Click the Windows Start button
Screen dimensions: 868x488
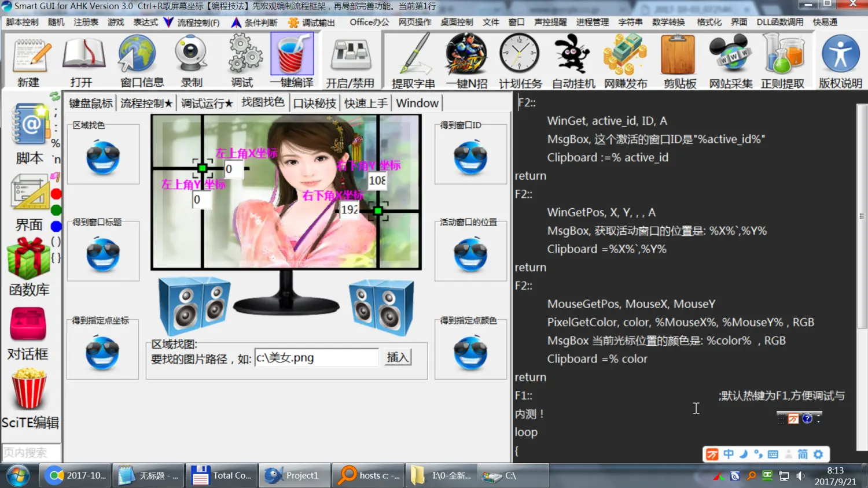tap(19, 475)
